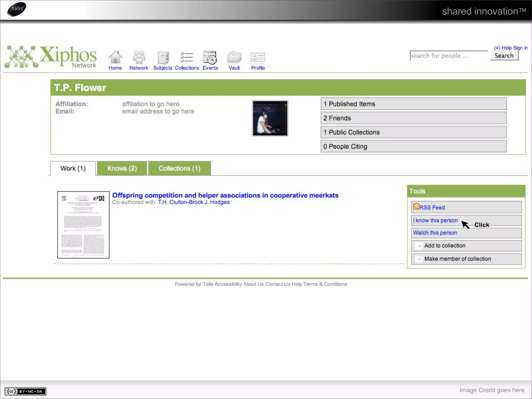Viewport: 532px width, 399px height.
Task: Click the Profile menu label
Action: point(258,68)
